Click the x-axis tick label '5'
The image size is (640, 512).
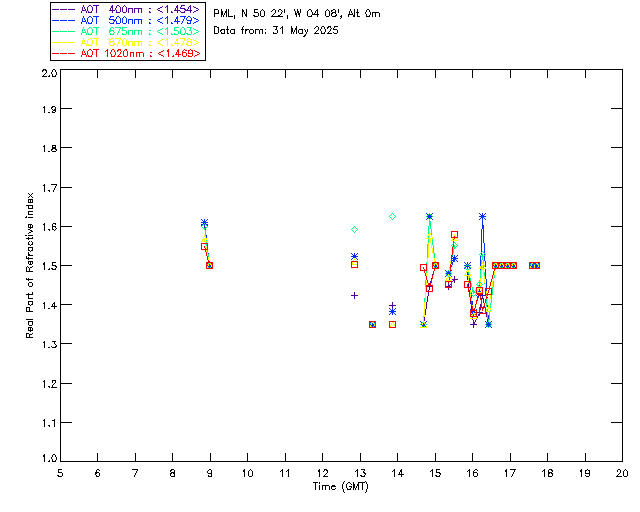pos(60,473)
